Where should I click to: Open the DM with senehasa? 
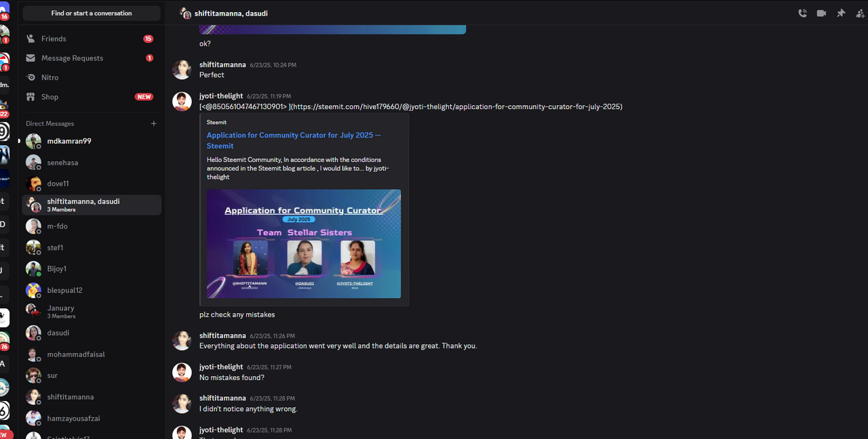click(91, 163)
